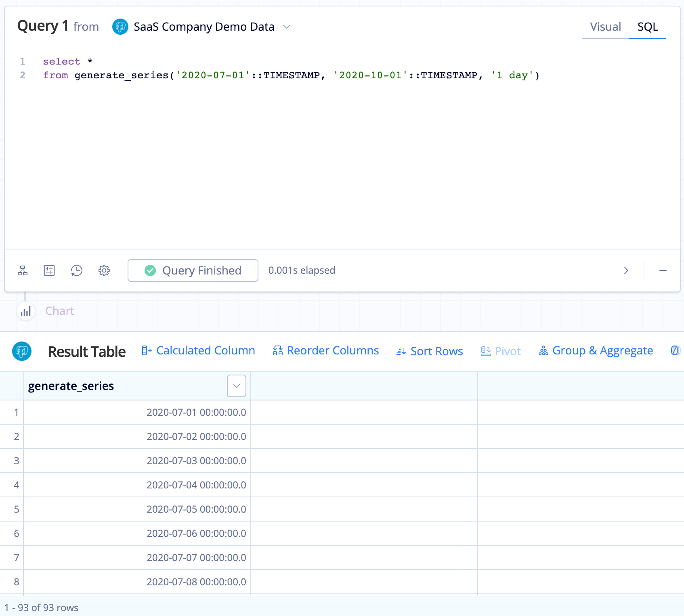Open query history clock icon
Screen dimensions: 684x616
click(x=76, y=270)
